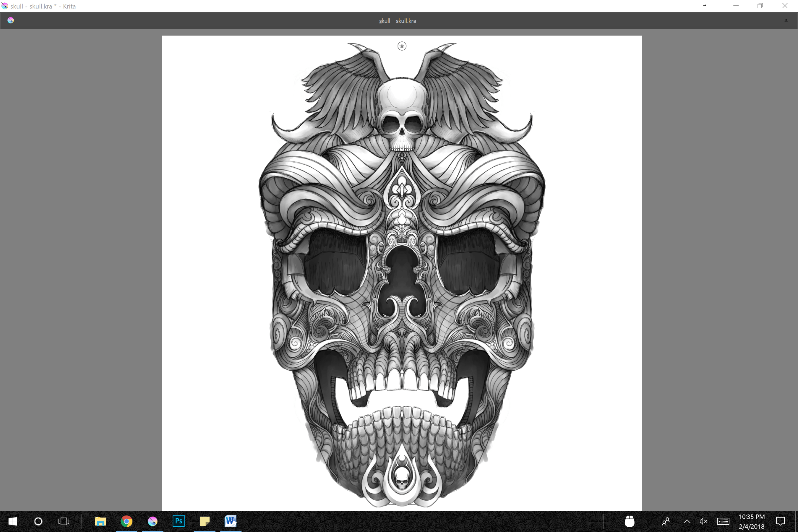This screenshot has width=798, height=532.
Task: Switch to Microsoft Word on taskbar
Action: point(230,521)
